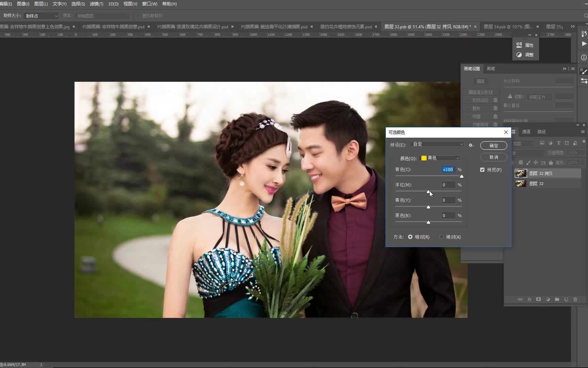588x368 pixels.
Task: Open the History panel icon
Action: point(584,33)
